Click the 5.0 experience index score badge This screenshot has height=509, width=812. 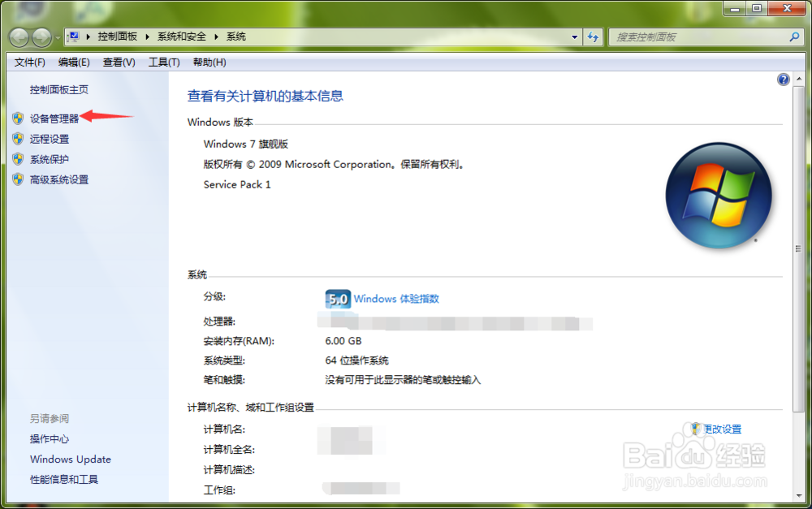pos(338,299)
